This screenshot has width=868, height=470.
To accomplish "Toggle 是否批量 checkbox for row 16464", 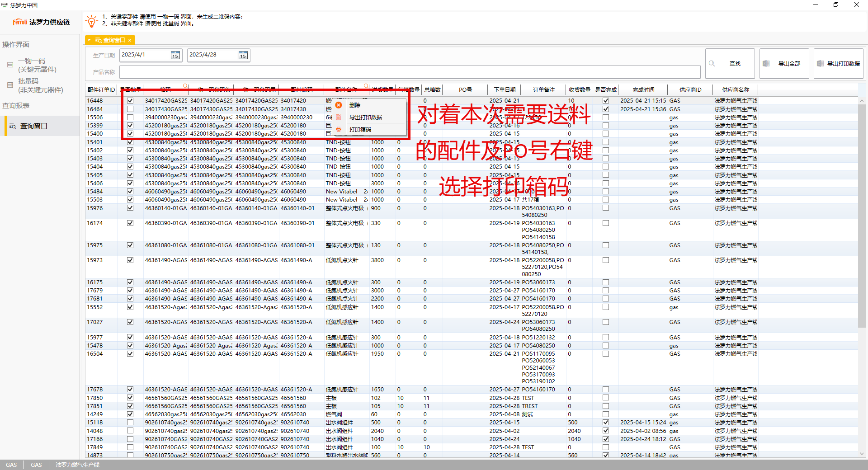I will [x=130, y=109].
